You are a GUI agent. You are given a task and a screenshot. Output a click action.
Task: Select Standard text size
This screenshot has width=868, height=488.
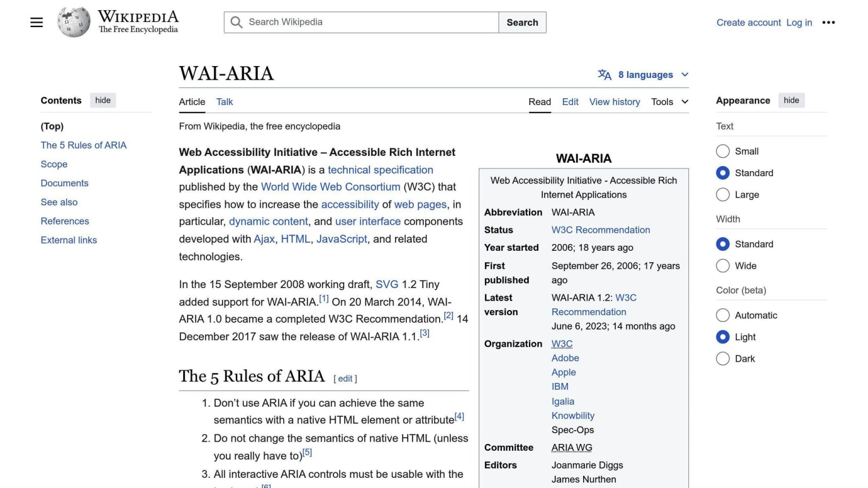coord(723,173)
